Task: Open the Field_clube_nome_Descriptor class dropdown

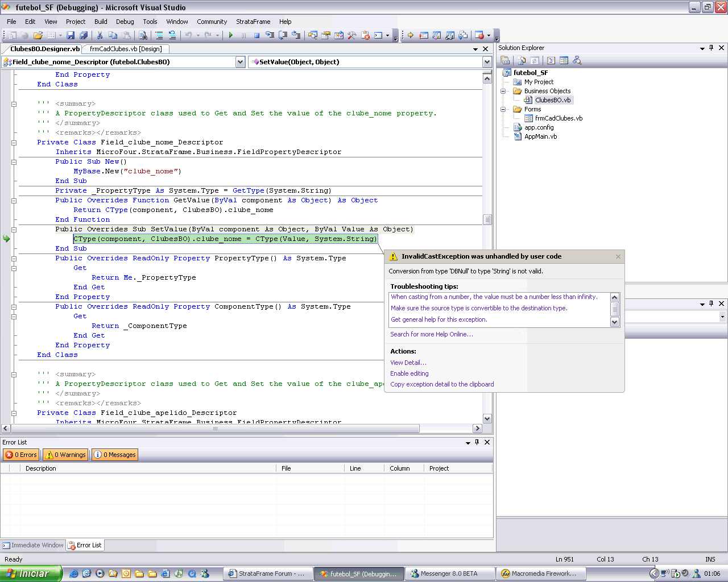Action: 240,62
